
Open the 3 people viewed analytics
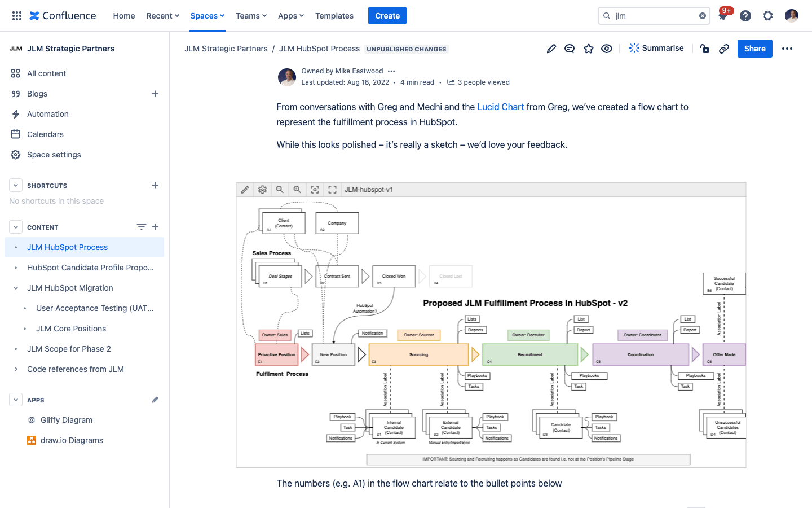tap(478, 82)
